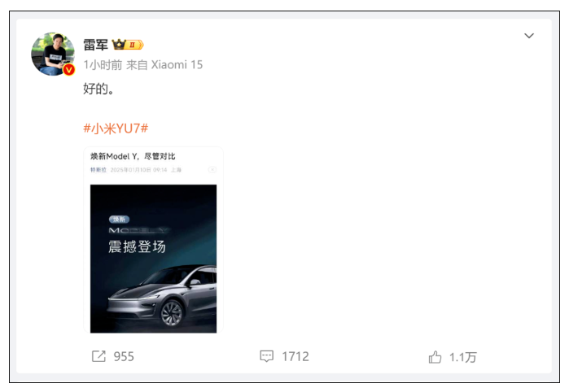Image resolution: width=569 pixels, height=392 pixels.
Task: Click the orange verified V badge
Action: coord(68,69)
